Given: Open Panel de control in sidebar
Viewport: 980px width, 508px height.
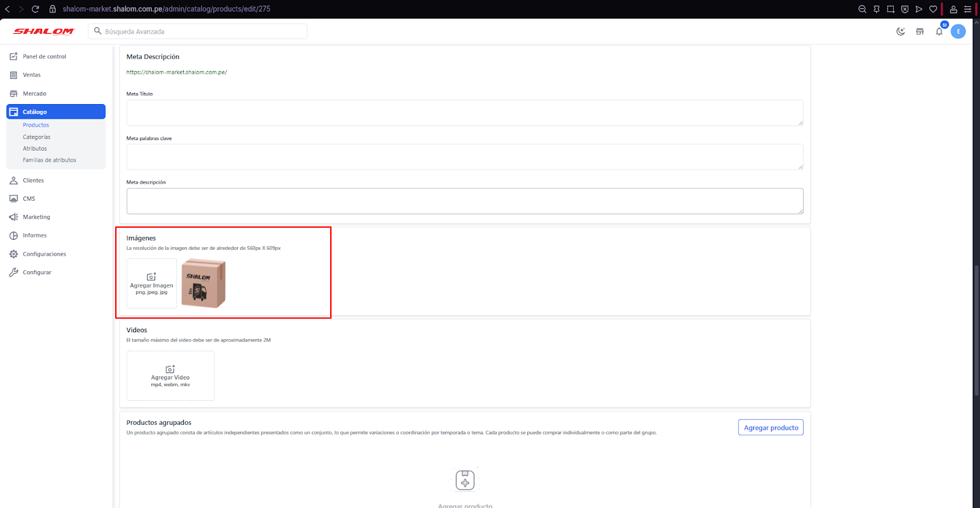Looking at the screenshot, I should (44, 56).
